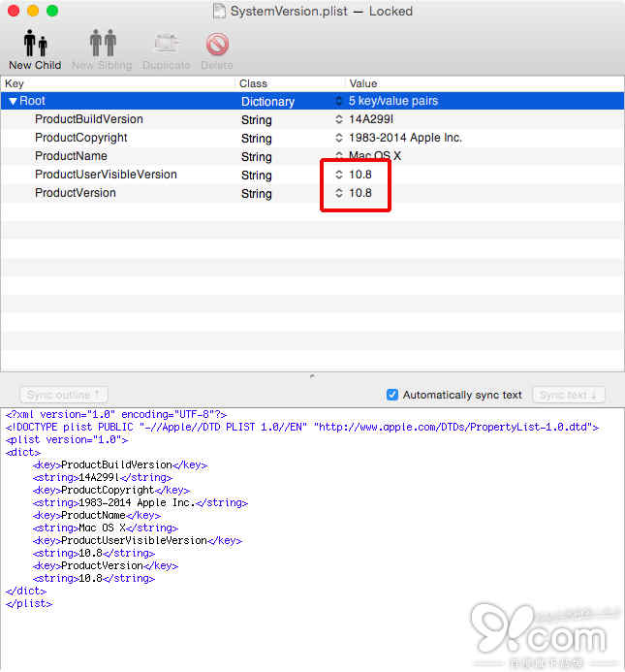Image resolution: width=625 pixels, height=672 pixels.
Task: Click XML line string 14A299l
Action: point(103,477)
